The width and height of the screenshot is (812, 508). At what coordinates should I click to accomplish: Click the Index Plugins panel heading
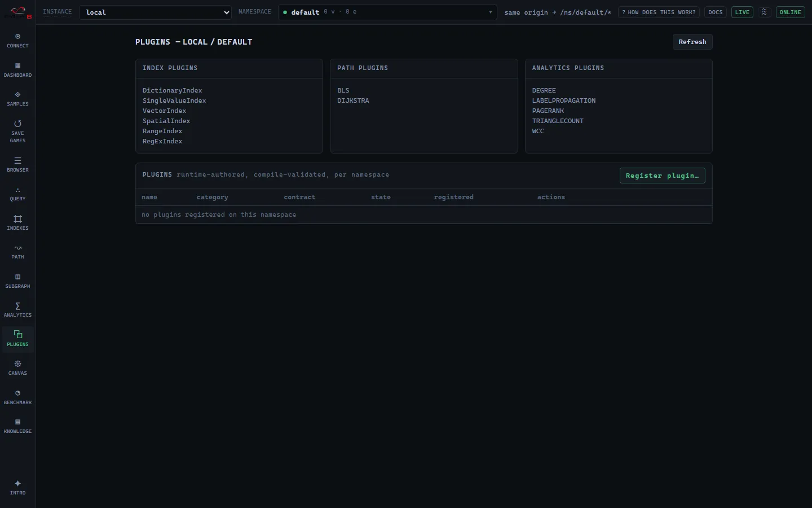[x=170, y=68]
